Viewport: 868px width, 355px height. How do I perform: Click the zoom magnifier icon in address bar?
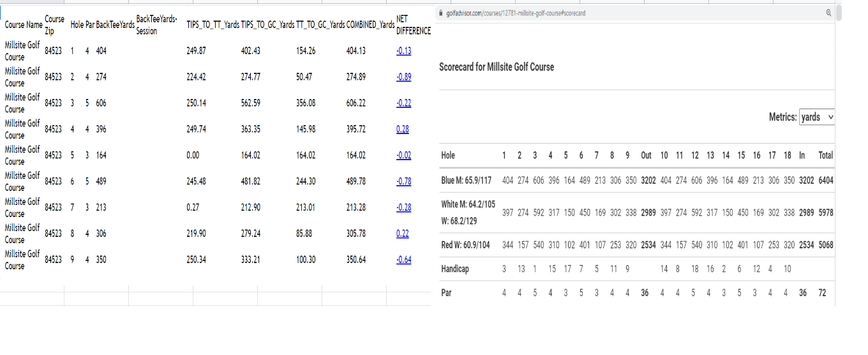coord(829,13)
